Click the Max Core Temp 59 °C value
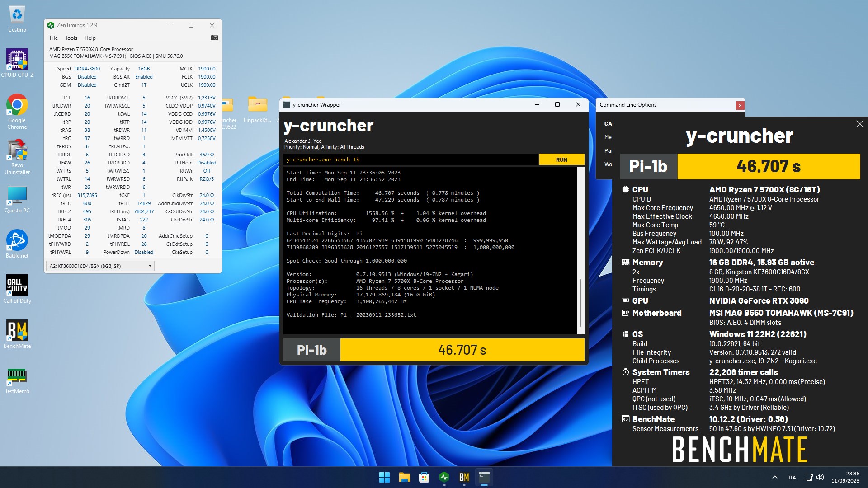The image size is (868, 488). click(717, 225)
